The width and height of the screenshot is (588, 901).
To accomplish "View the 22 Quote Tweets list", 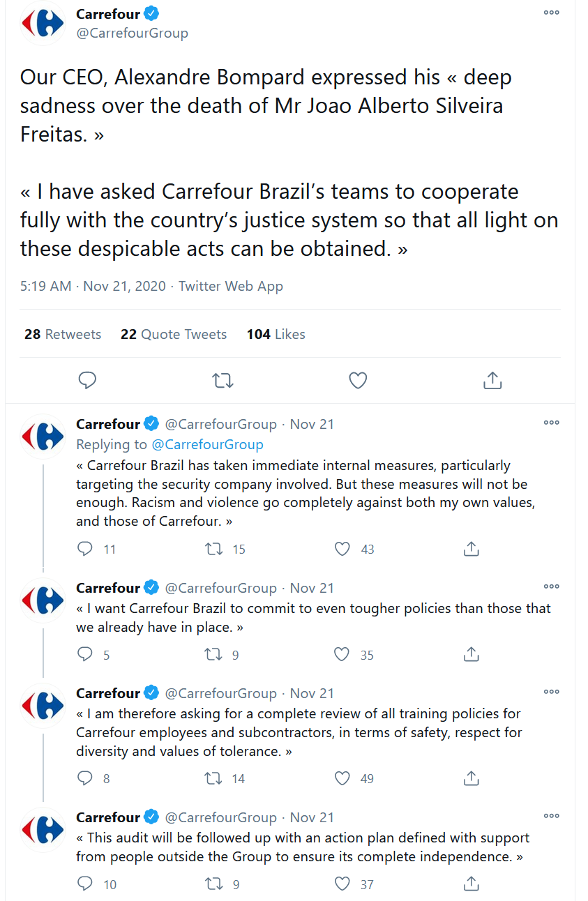I will pyautogui.click(x=174, y=334).
